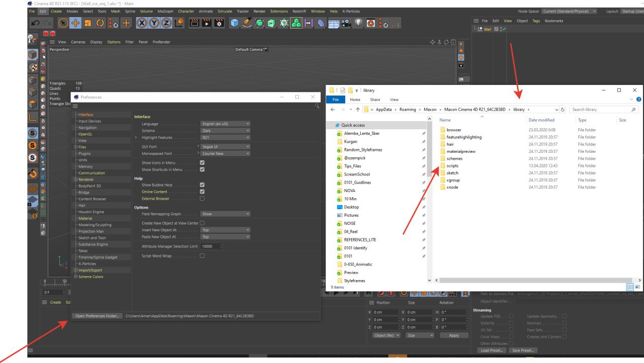Click the Preferences hamburger menu icon
The image size is (644, 363).
pos(75,106)
